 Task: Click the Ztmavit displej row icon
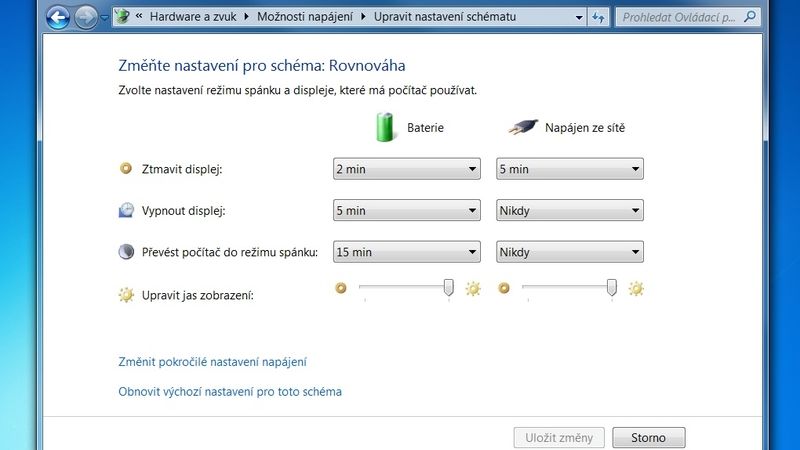126,168
